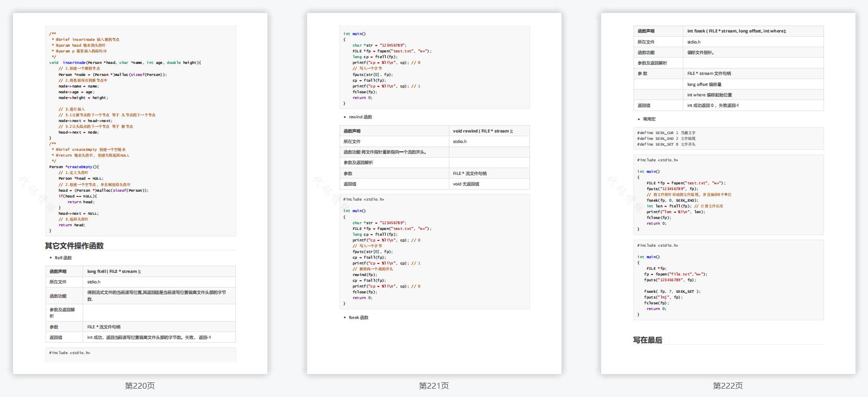Click the bullet item 常用宏
This screenshot has height=397, width=868.
[649, 119]
